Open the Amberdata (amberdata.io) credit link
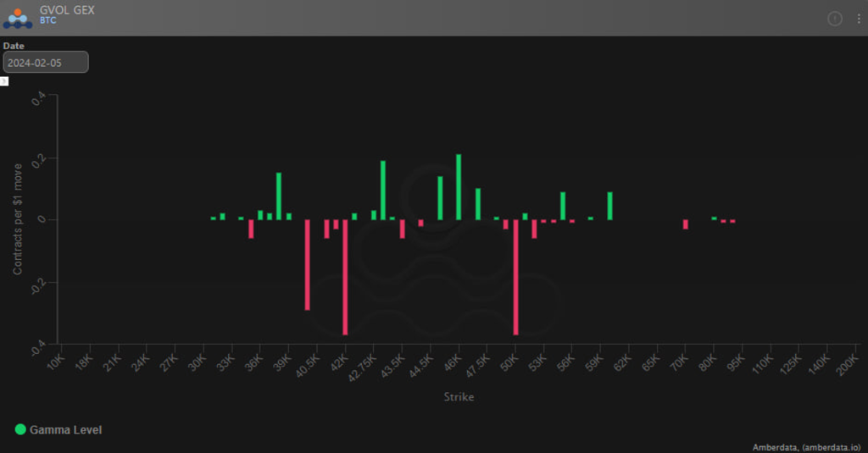This screenshot has height=453, width=868. [x=806, y=446]
